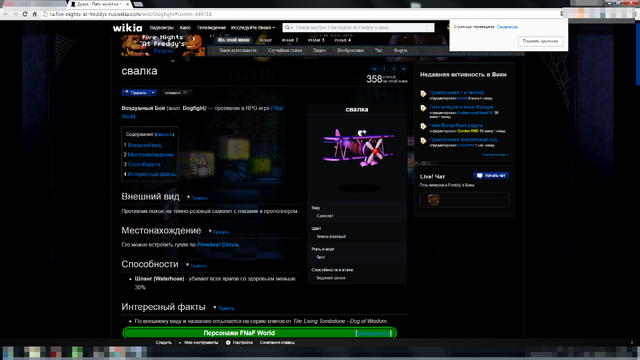Click the Dogfight airplane image thumbnail
Screen dimensions: 640x360
point(358,147)
